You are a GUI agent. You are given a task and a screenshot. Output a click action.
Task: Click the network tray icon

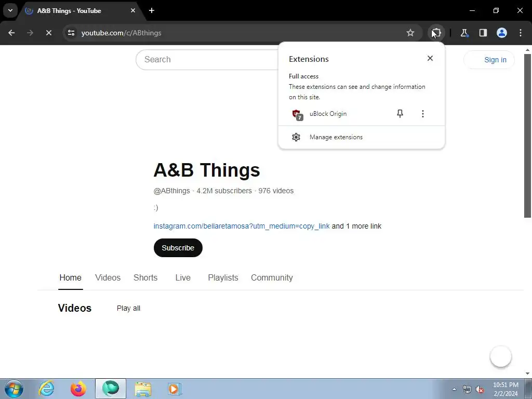click(467, 390)
